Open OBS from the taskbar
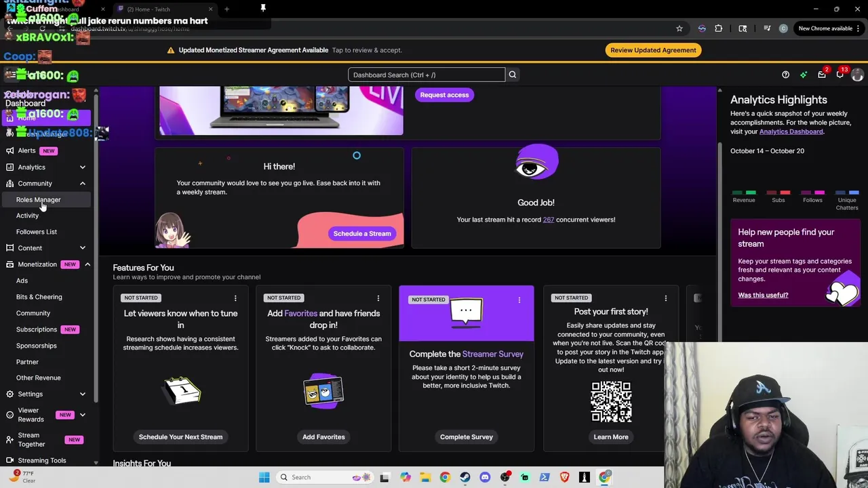 point(505,477)
